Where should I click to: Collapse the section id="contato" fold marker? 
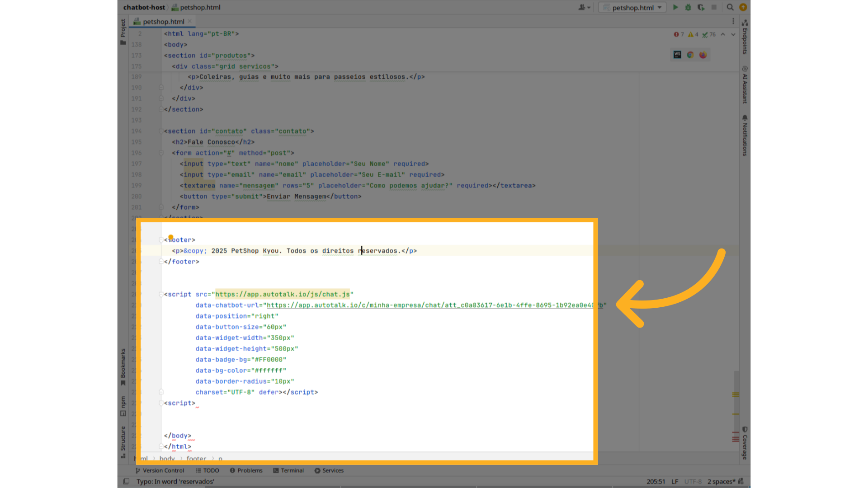[x=161, y=131]
